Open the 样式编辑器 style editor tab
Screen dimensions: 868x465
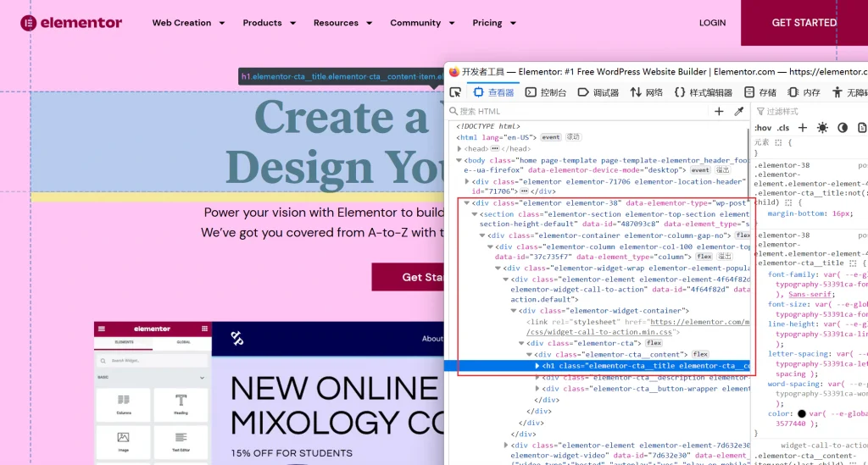click(x=704, y=92)
